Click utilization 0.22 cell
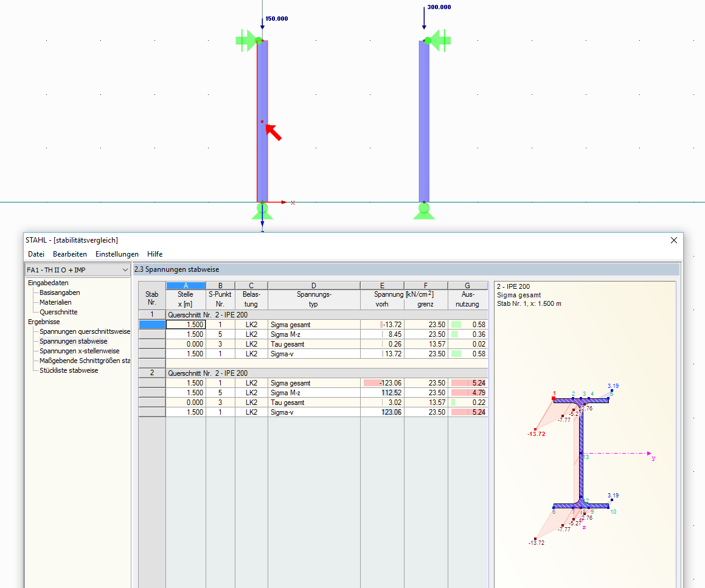The image size is (705, 588). (x=468, y=403)
